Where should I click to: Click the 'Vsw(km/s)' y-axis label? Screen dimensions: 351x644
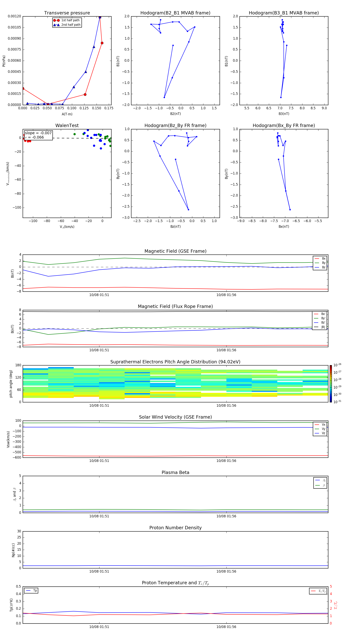[8, 439]
